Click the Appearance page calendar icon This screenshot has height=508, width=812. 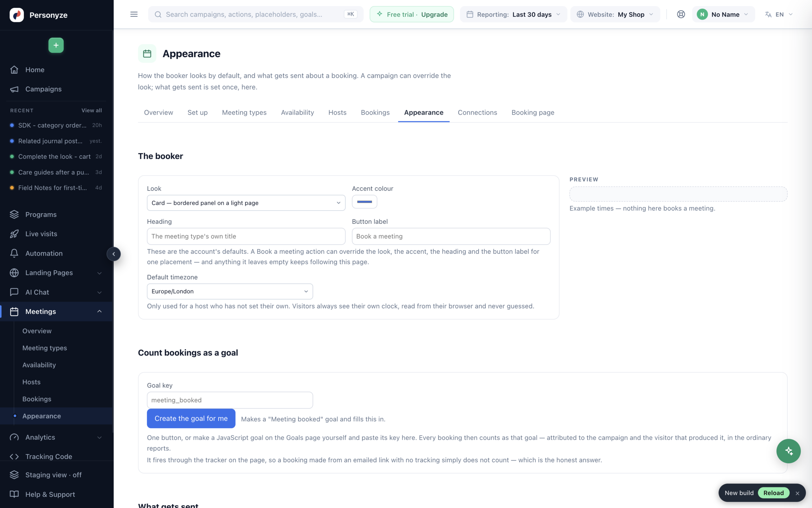147,53
